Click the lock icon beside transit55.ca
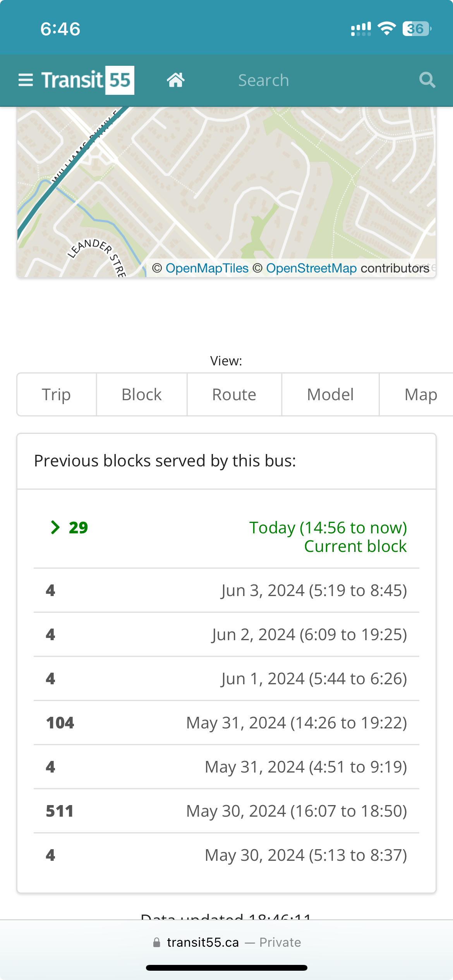Image resolution: width=453 pixels, height=980 pixels. coord(156,942)
